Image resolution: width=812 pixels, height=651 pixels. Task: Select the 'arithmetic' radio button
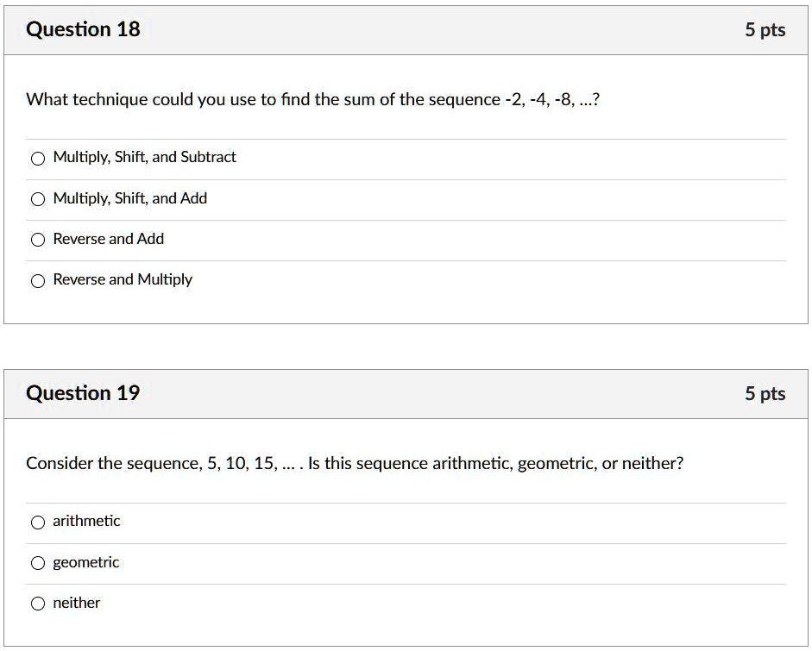(37, 522)
